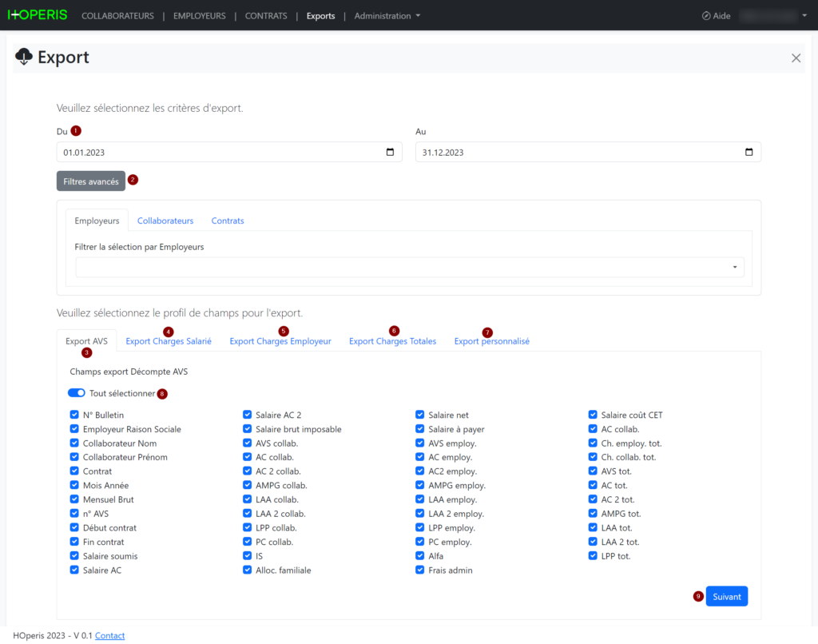Viewport: 818px width, 644px height.
Task: Go to CONTRATS in navigation bar
Action: tap(266, 16)
